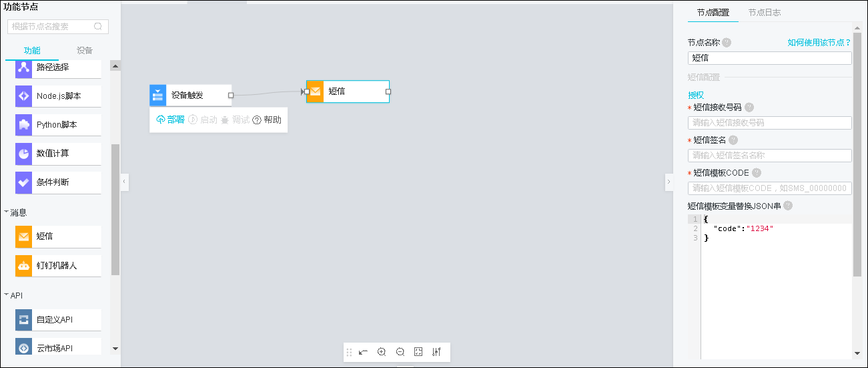Click the 帮助 help button
Image resolution: width=868 pixels, height=368 pixels.
267,120
